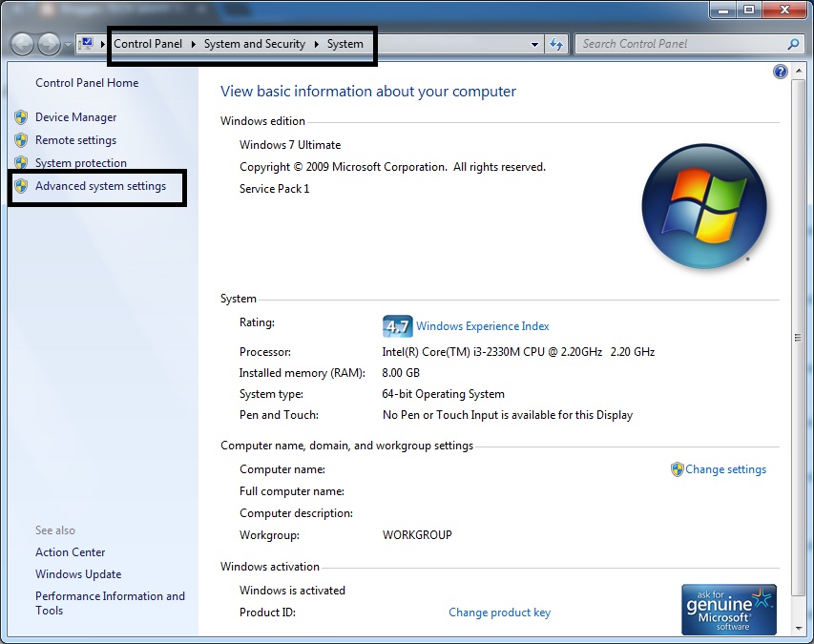Open help with the blue question icon
814x644 pixels.
pos(781,72)
